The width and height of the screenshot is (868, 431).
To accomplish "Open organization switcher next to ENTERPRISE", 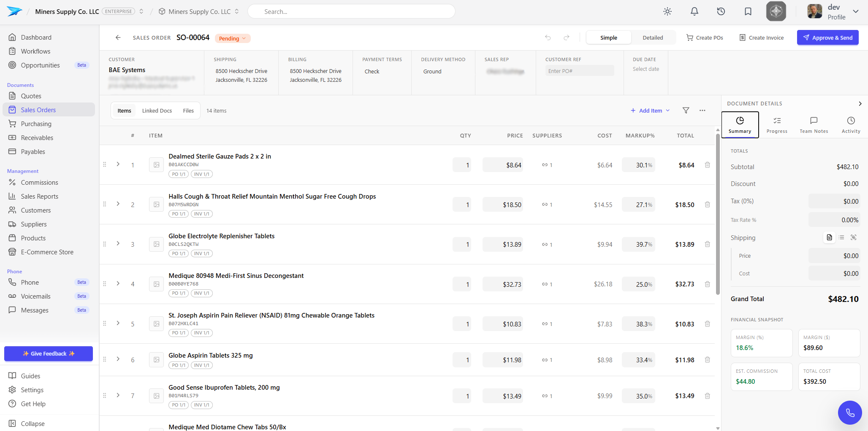I will (141, 11).
